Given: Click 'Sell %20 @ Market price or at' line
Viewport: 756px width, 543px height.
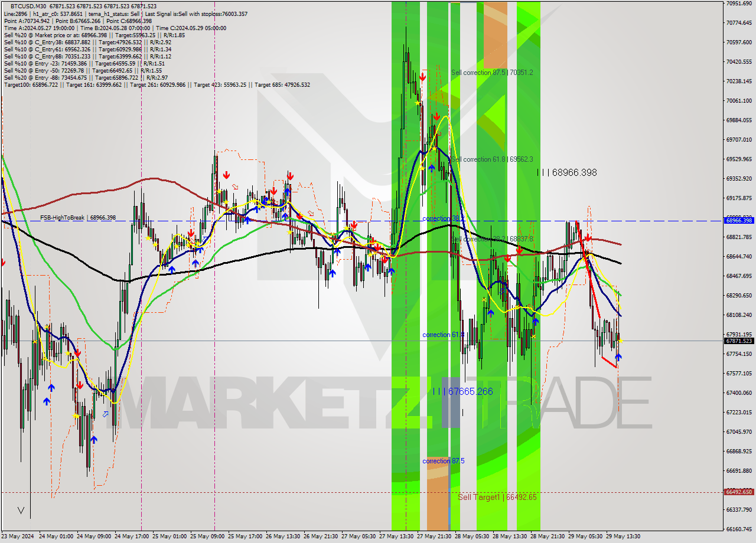Looking at the screenshot, I should [94, 35].
